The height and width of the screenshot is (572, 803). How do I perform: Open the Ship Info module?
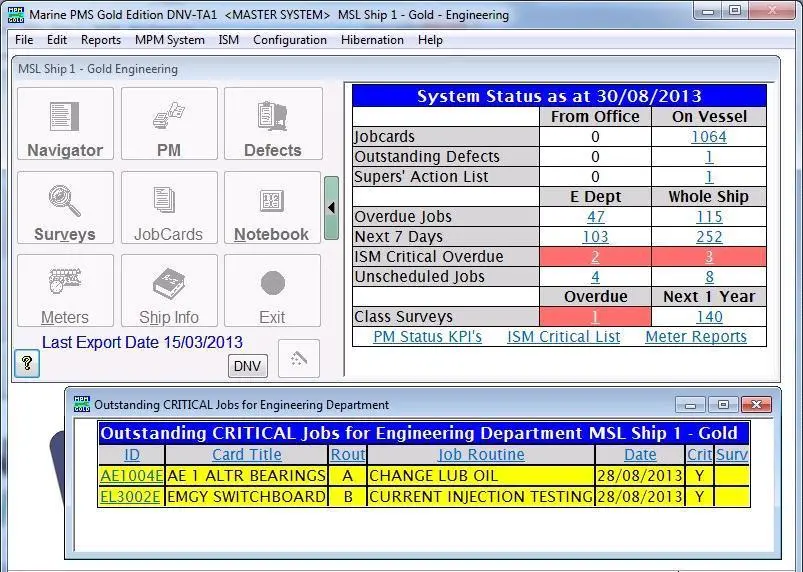[169, 290]
